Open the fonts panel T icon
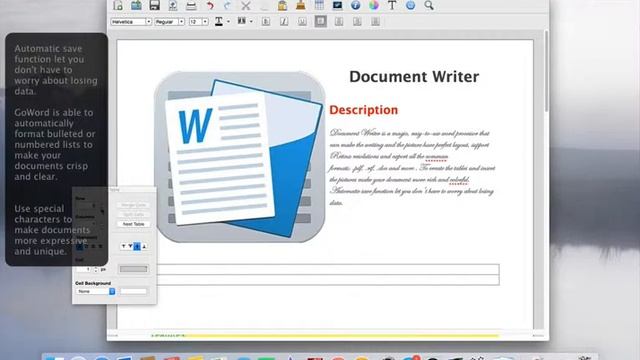The image size is (640, 360). (x=392, y=5)
